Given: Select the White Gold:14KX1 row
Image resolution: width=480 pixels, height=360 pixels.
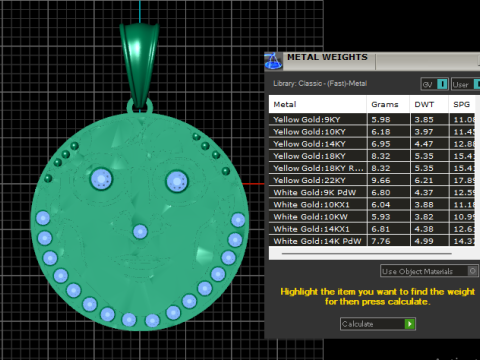Looking at the screenshot, I should point(372,229).
